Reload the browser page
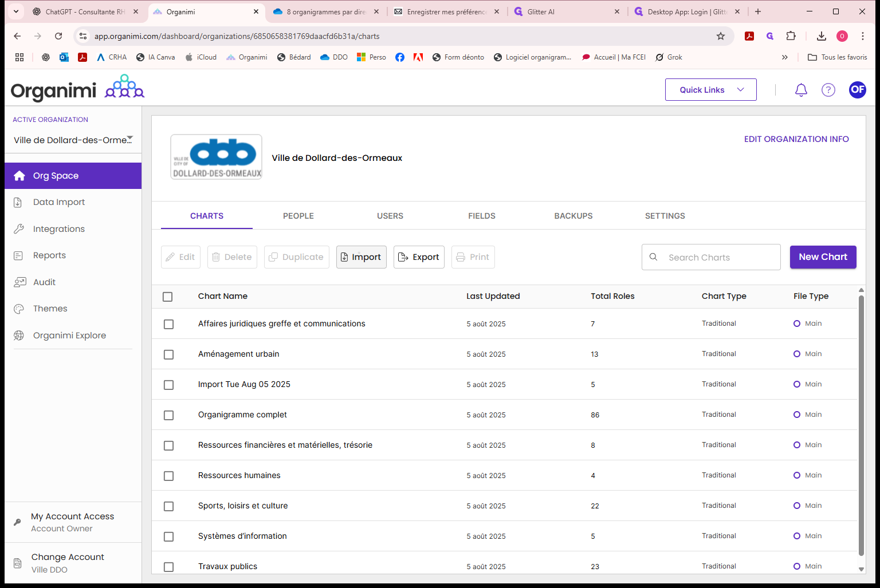This screenshot has width=880, height=588. coord(58,36)
